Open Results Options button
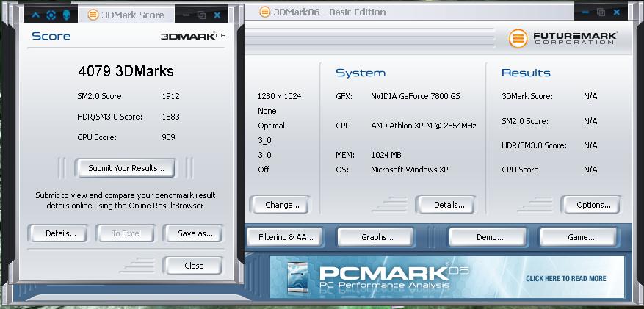644x309 pixels. (x=591, y=205)
